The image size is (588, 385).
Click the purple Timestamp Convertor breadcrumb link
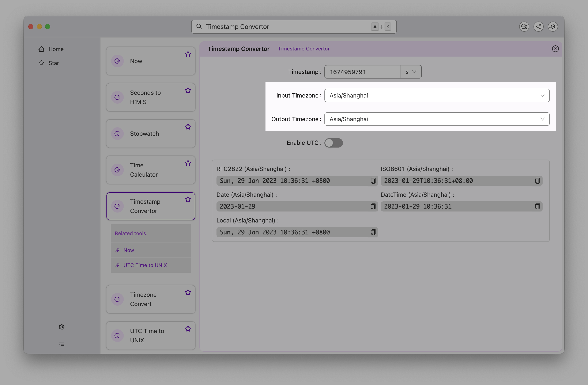tap(304, 49)
